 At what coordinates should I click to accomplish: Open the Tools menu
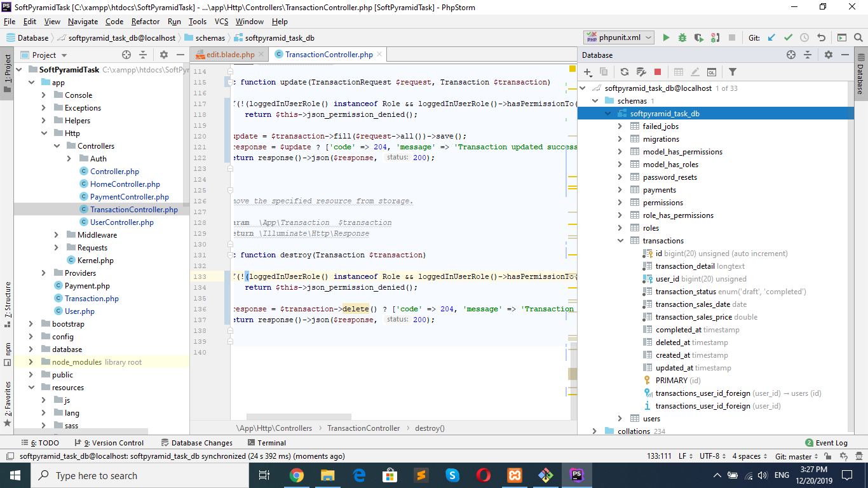coord(198,22)
